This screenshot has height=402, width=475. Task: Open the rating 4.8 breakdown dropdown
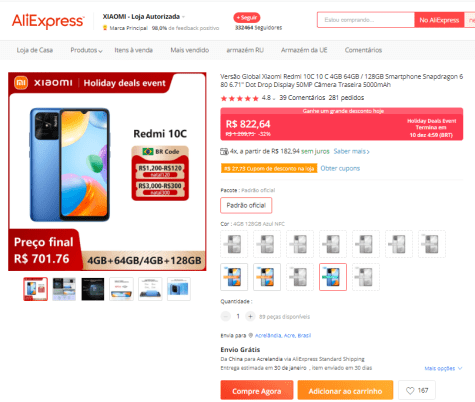(274, 98)
